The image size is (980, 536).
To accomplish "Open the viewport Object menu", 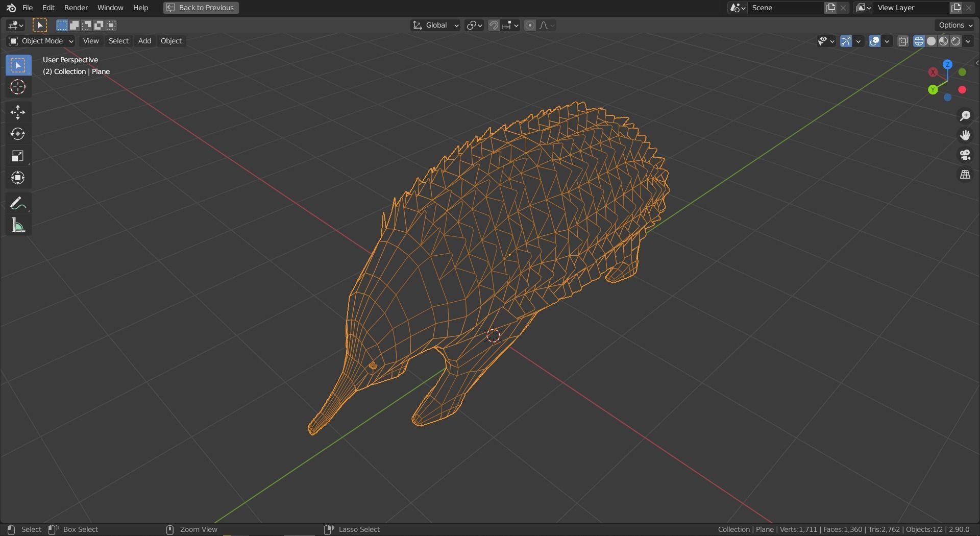I will click(x=171, y=41).
